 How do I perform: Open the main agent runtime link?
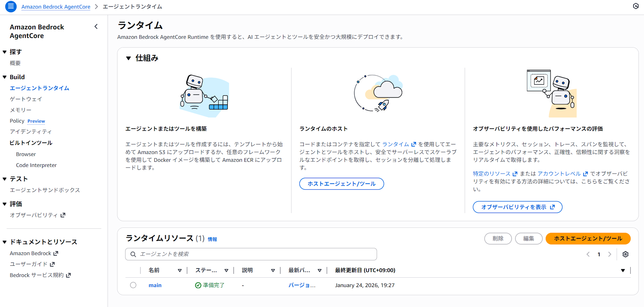(155, 285)
